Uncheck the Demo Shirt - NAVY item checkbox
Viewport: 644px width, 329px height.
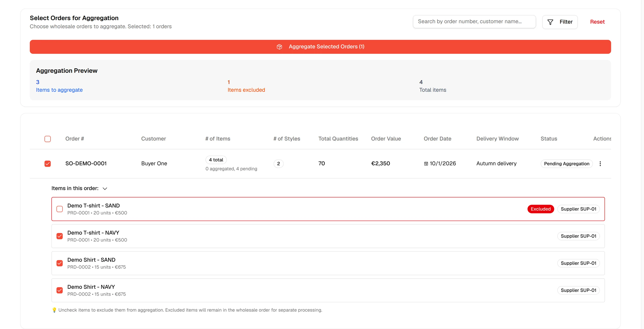pyautogui.click(x=59, y=290)
